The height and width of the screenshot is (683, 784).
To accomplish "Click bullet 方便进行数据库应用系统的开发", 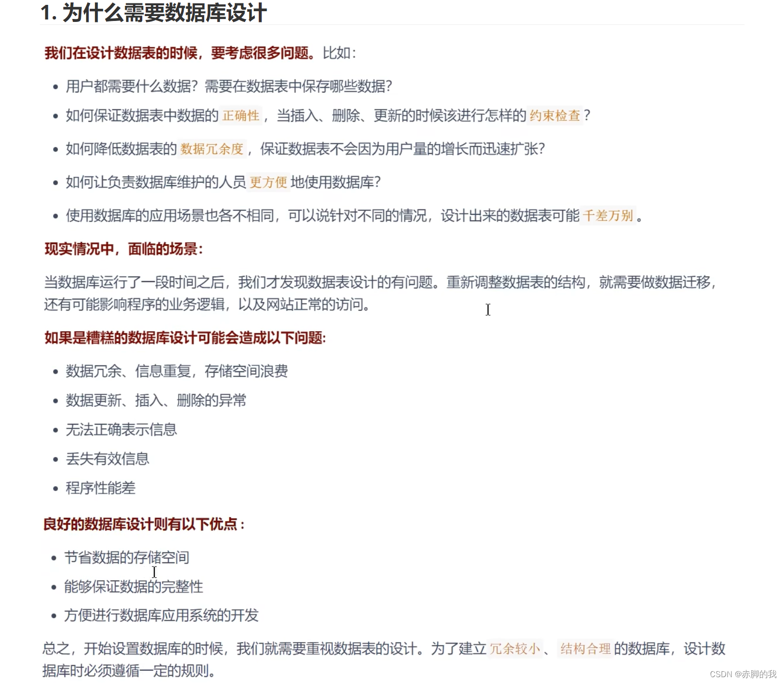I will (163, 616).
